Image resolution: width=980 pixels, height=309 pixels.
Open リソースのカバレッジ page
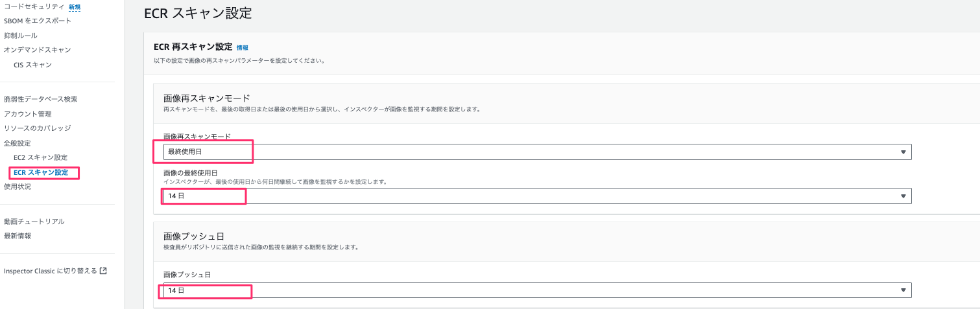click(x=38, y=128)
